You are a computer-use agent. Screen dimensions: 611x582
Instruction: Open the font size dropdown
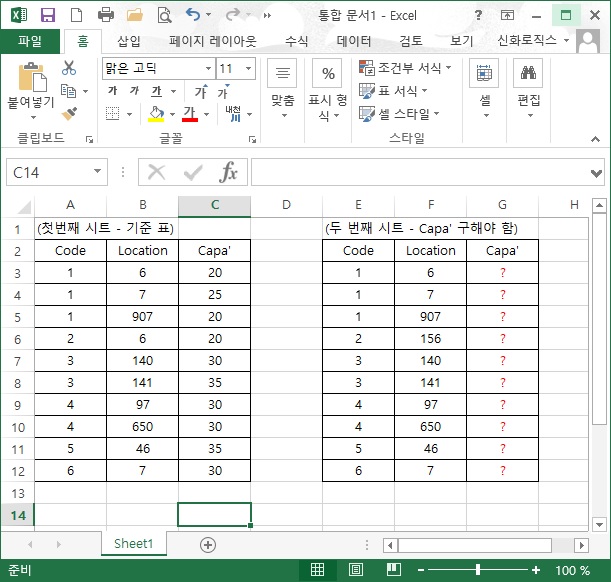click(248, 69)
